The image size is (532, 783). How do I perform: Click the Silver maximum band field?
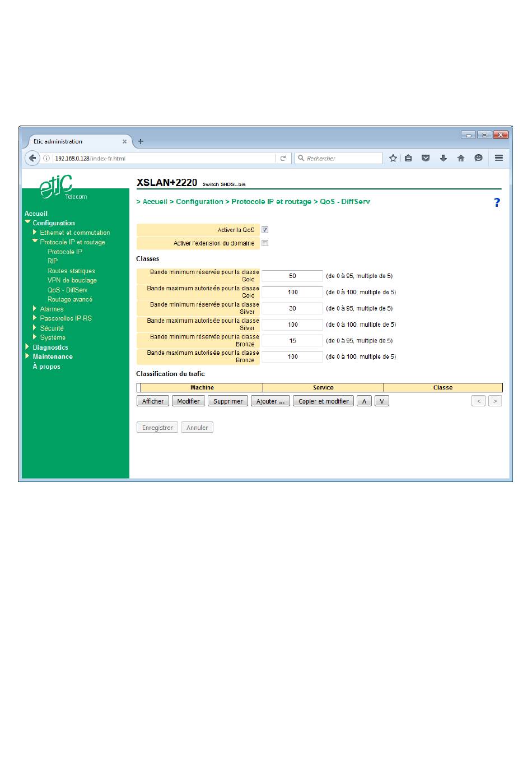pyautogui.click(x=292, y=325)
